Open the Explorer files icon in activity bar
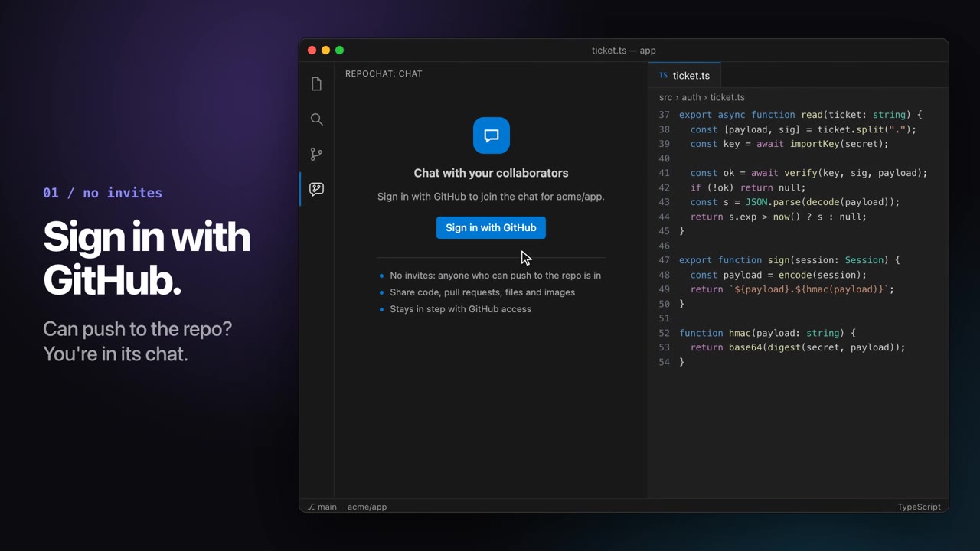This screenshot has width=980, height=551. click(x=316, y=84)
